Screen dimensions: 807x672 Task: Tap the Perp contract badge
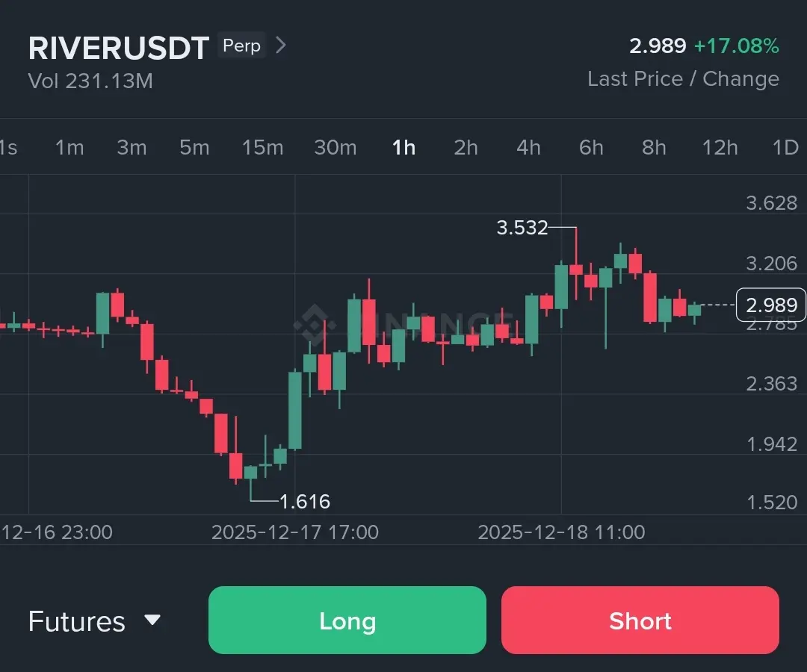241,46
